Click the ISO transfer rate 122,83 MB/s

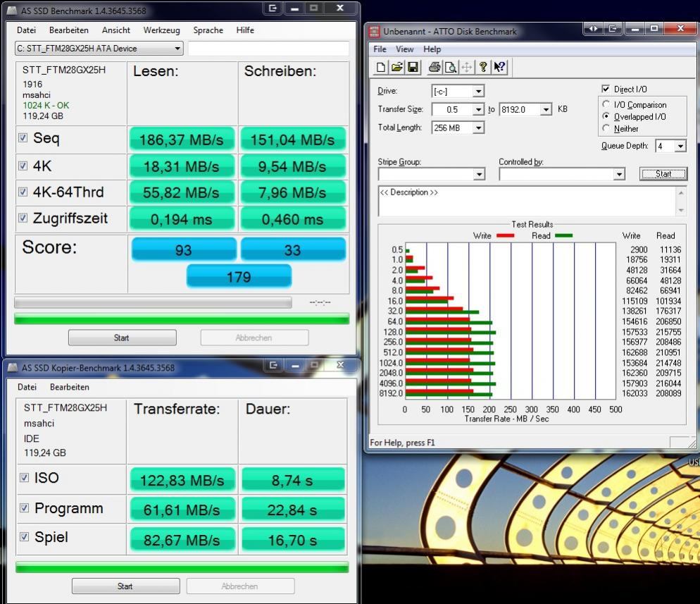[182, 480]
